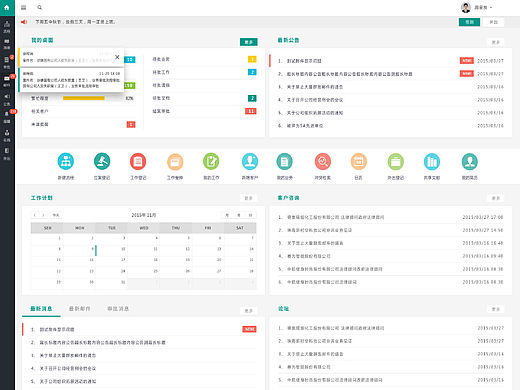Click the today button beside calendar arrows
The width and height of the screenshot is (520, 390).
pos(56,215)
